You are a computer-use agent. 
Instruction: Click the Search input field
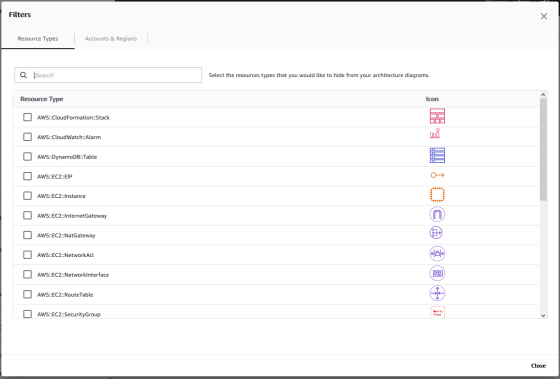(x=108, y=75)
